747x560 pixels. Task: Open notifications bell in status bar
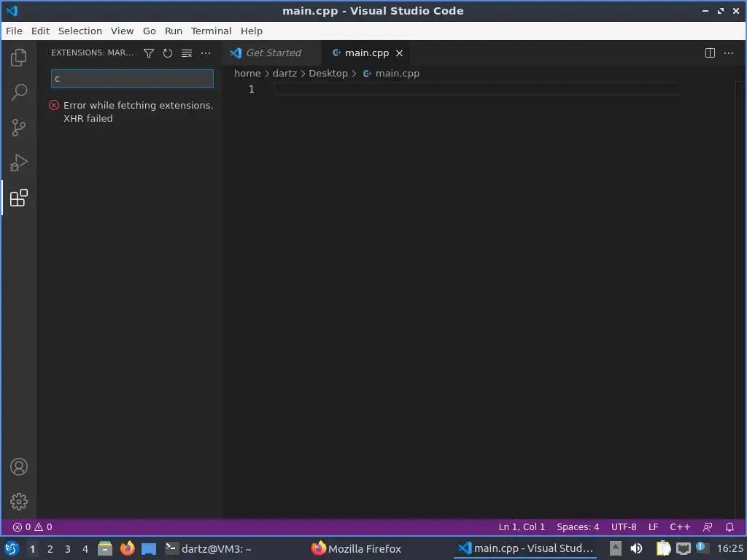(x=729, y=526)
